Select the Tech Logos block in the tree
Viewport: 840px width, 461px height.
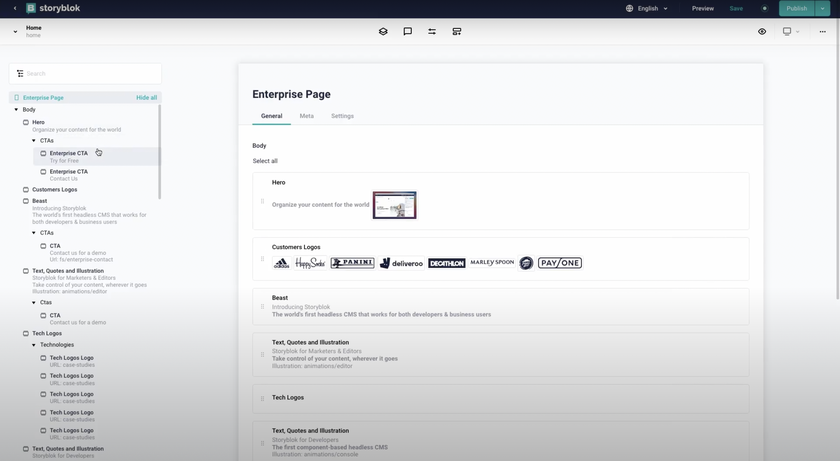coord(47,333)
